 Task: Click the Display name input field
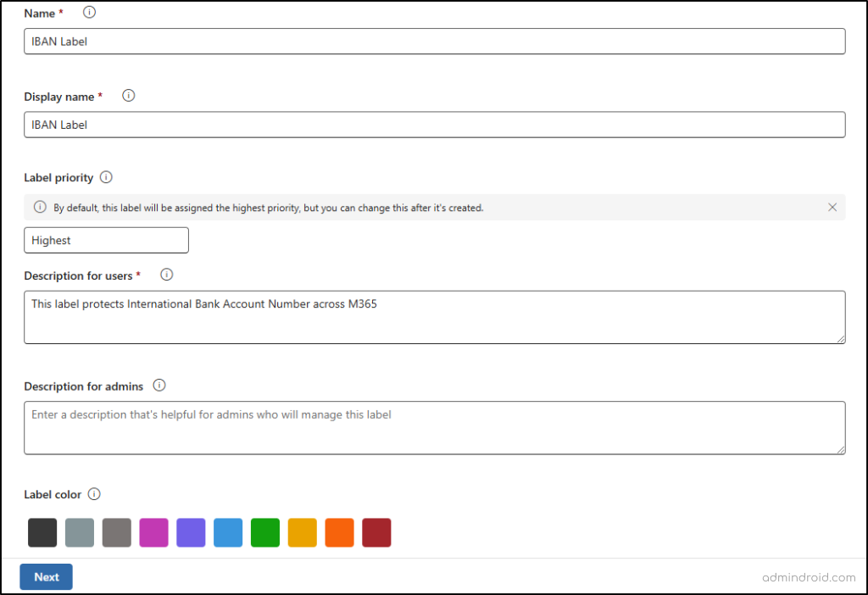point(434,125)
